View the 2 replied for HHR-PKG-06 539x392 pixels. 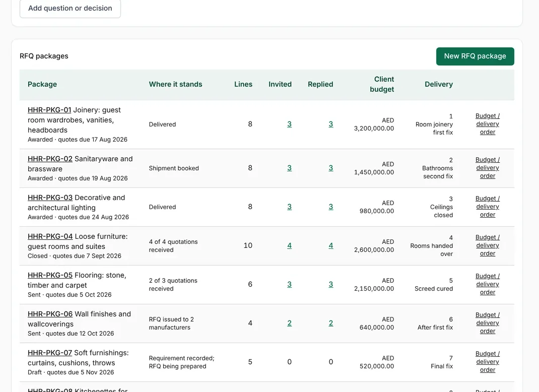(330, 323)
